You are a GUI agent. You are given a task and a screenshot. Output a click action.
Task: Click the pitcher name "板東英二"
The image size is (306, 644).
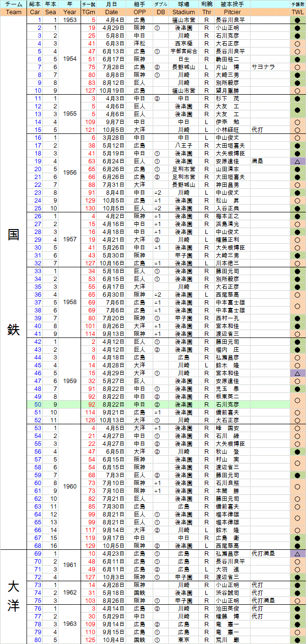pos(228,396)
